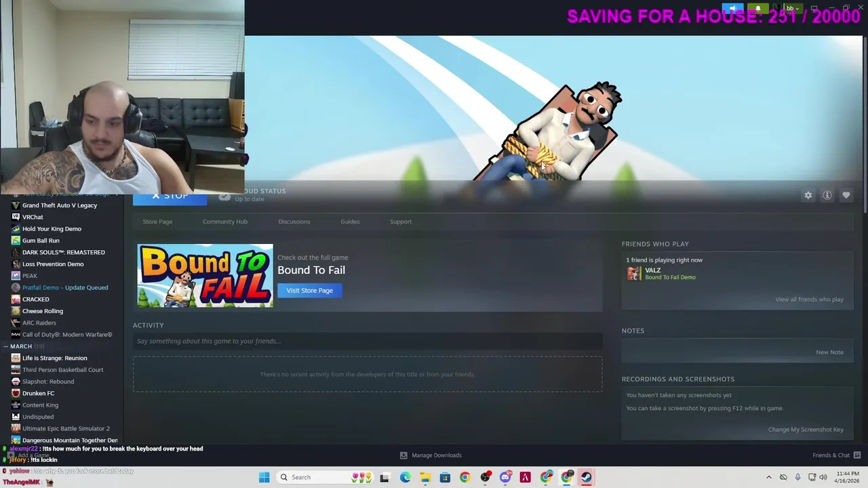Open the Support tab
This screenshot has height=488, width=868.
[x=401, y=222]
